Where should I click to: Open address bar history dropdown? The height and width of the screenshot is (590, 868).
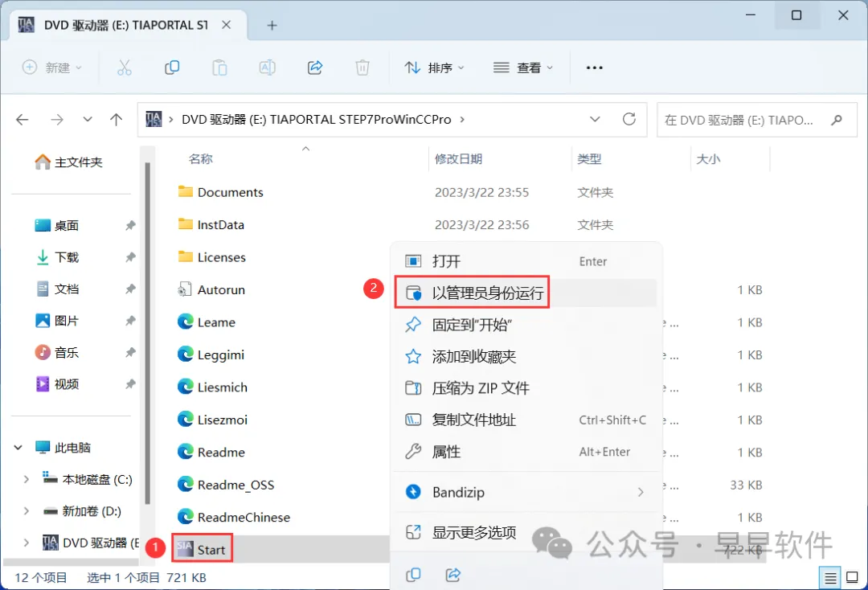tap(595, 119)
